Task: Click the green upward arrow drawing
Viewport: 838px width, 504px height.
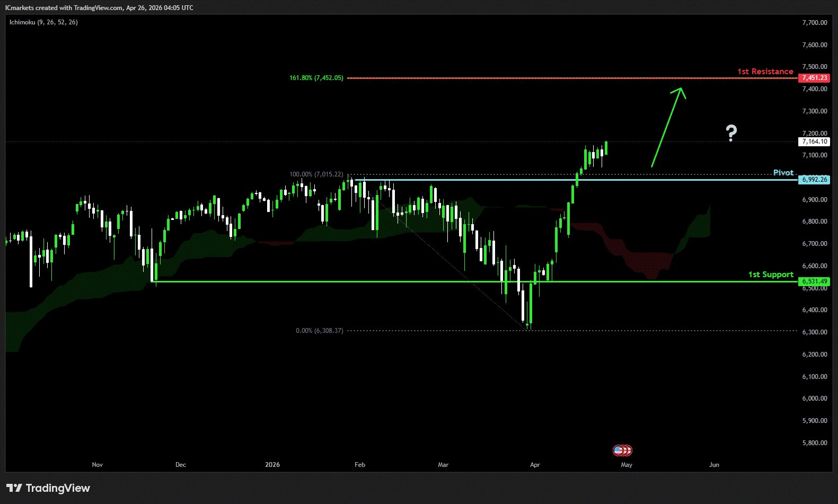Action: (x=667, y=128)
